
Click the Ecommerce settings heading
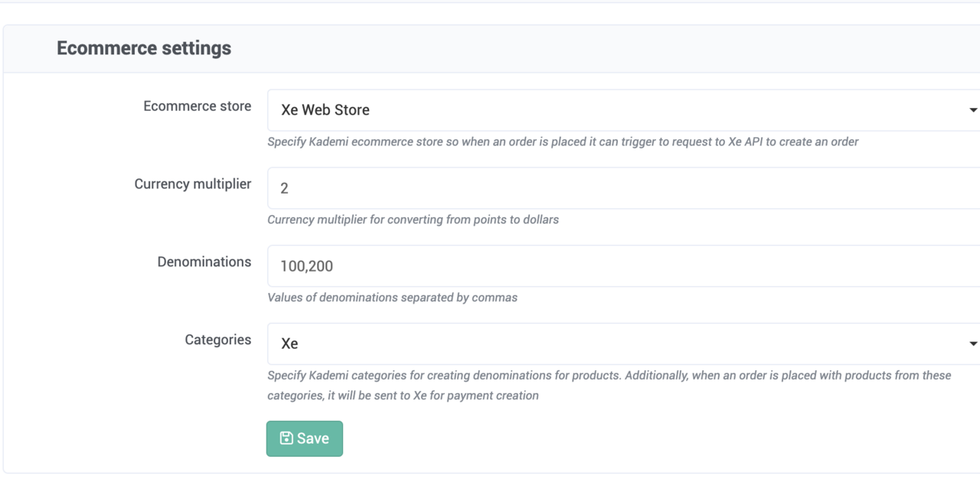[x=144, y=48]
